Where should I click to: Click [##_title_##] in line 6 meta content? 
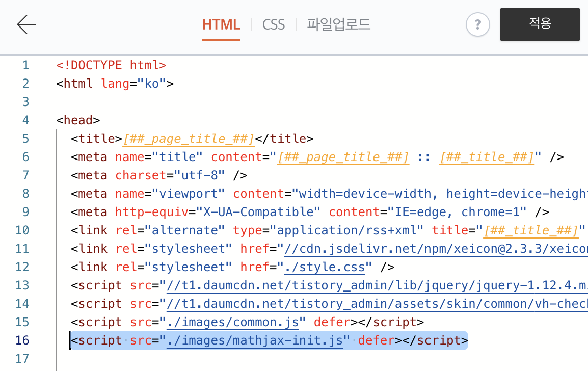tap(487, 157)
